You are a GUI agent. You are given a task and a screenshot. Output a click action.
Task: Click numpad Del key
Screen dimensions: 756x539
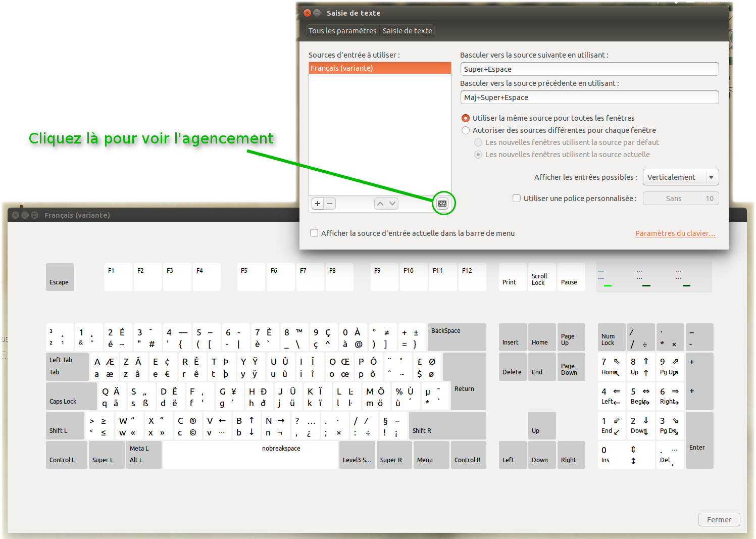[x=670, y=455]
